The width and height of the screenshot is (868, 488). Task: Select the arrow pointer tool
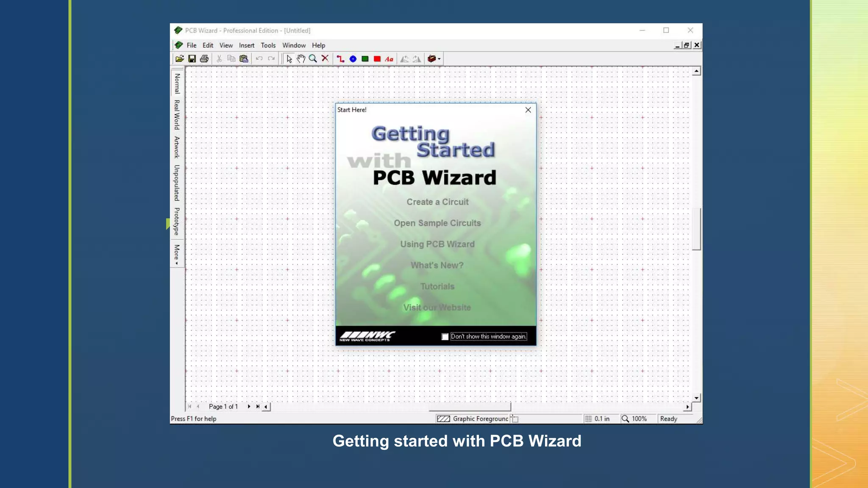pyautogui.click(x=289, y=59)
